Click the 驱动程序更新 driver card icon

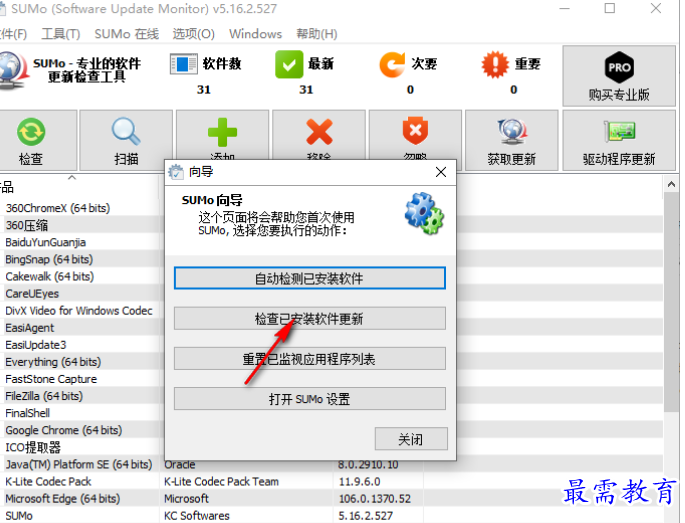click(x=619, y=132)
